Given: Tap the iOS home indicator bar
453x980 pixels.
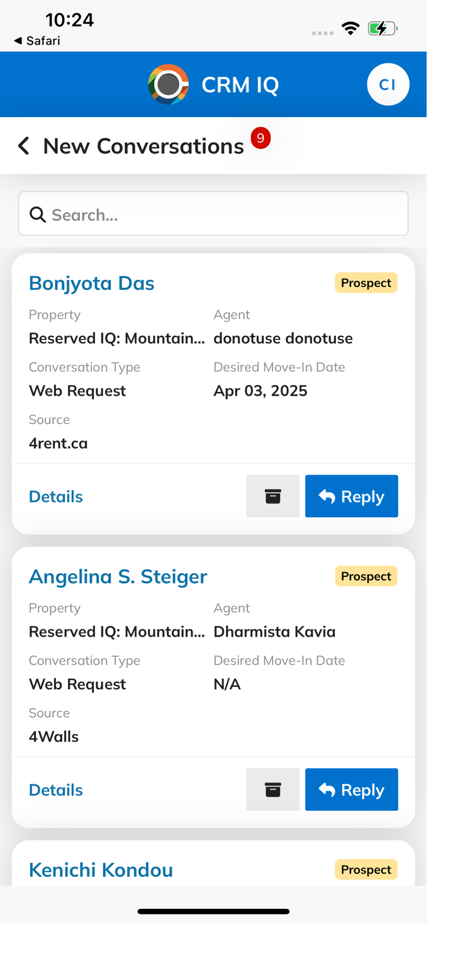Looking at the screenshot, I should pyautogui.click(x=213, y=911).
